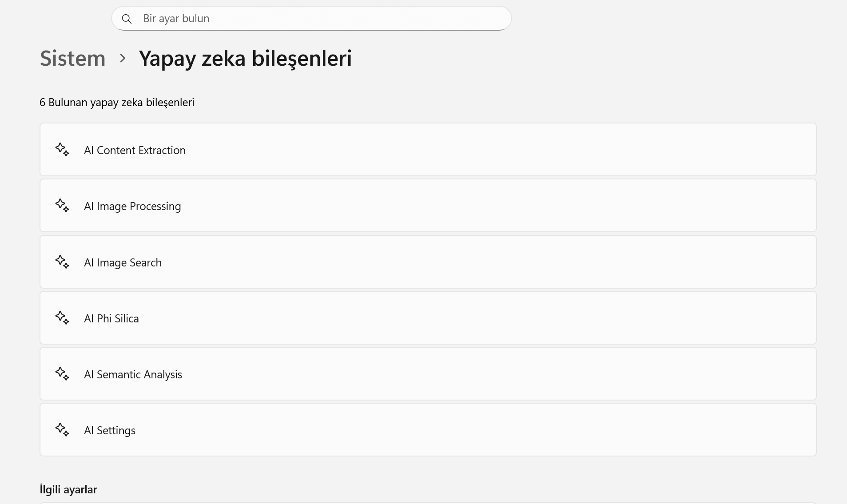Screen dimensions: 847x504
Task: Open the 'AI Semantic Analysis' label
Action: point(133,374)
